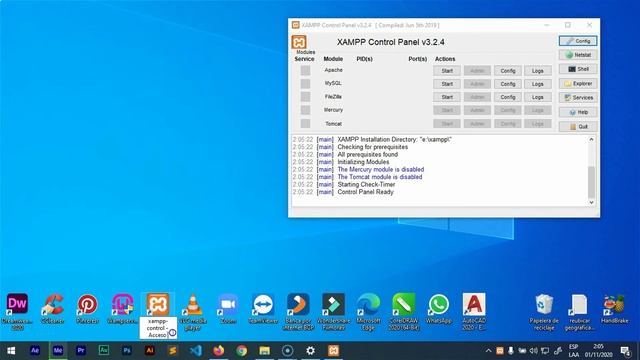This screenshot has width=640, height=360.
Task: Open the Windows Start menu
Action: (11, 351)
